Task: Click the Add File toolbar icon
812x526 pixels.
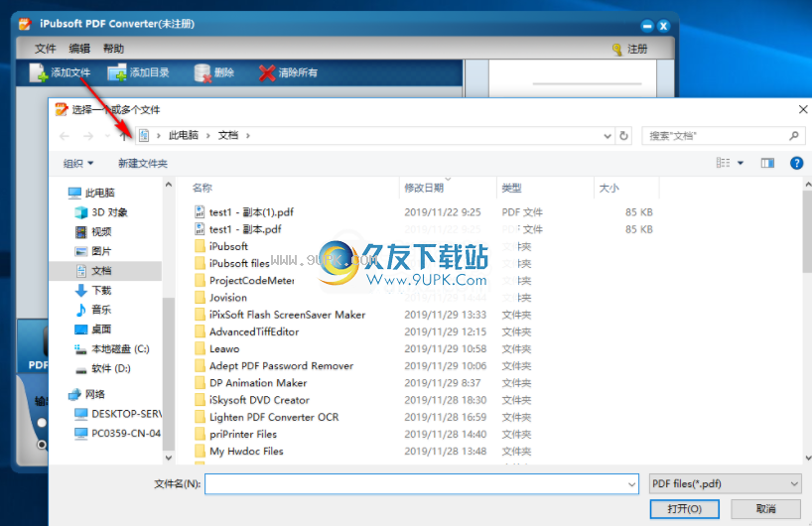Action: pyautogui.click(x=39, y=72)
